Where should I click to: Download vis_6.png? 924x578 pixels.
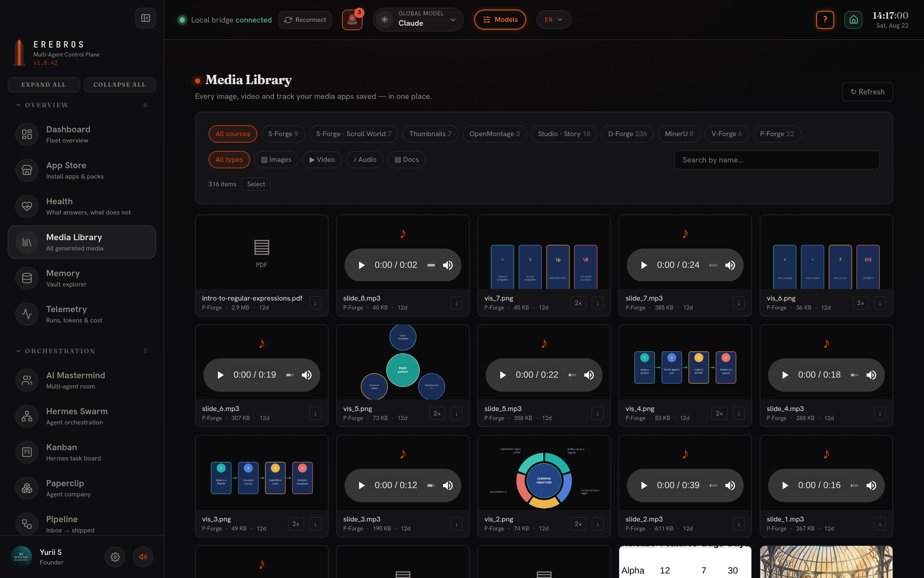click(880, 303)
